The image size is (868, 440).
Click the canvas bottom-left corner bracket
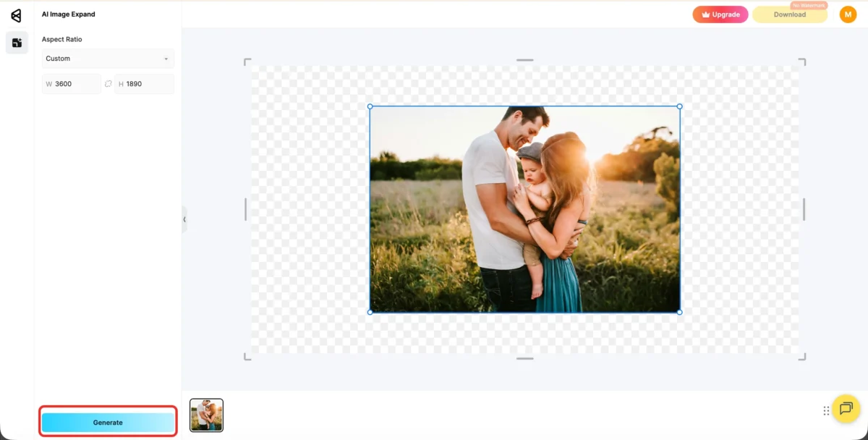point(247,356)
